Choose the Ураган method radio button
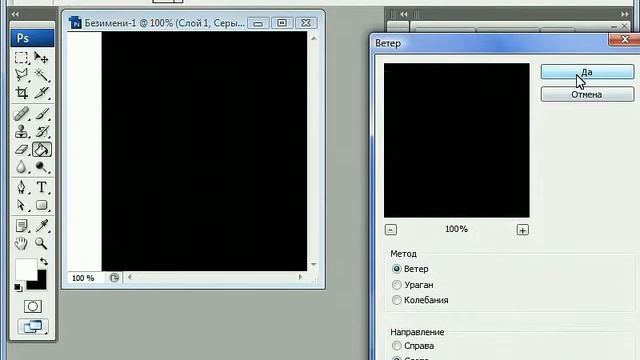 pyautogui.click(x=396, y=284)
